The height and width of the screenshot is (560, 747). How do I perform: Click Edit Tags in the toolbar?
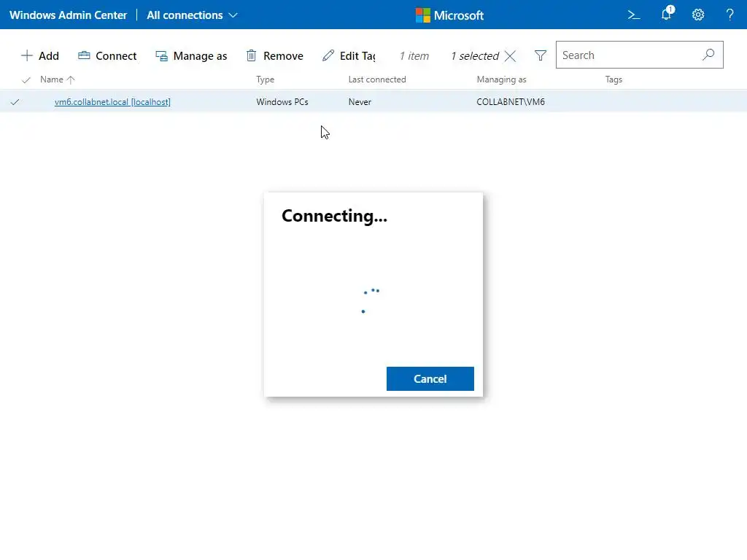click(349, 55)
